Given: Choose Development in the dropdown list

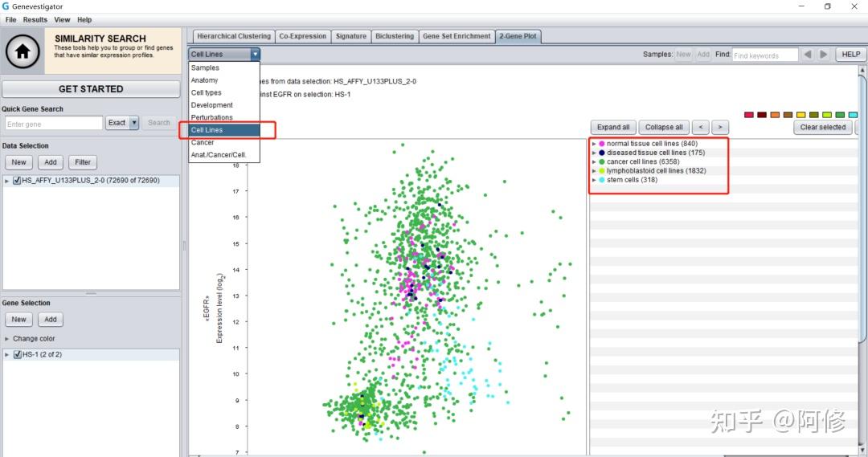Looking at the screenshot, I should pos(223,105).
